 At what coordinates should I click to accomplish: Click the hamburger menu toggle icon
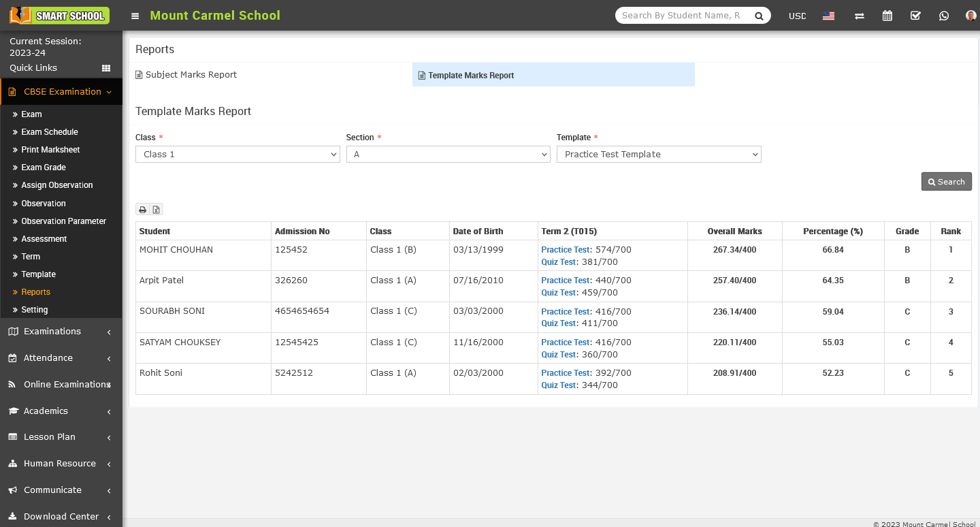(135, 16)
